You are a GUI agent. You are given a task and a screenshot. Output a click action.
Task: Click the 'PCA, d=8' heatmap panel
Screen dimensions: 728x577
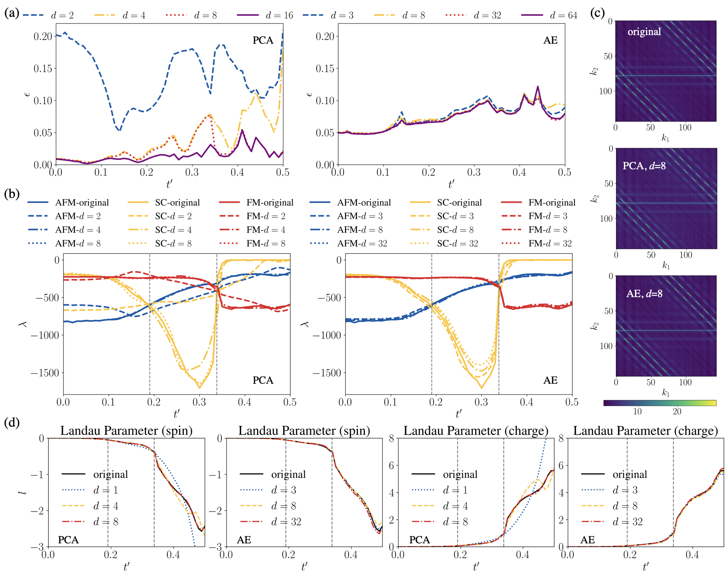tap(666, 198)
